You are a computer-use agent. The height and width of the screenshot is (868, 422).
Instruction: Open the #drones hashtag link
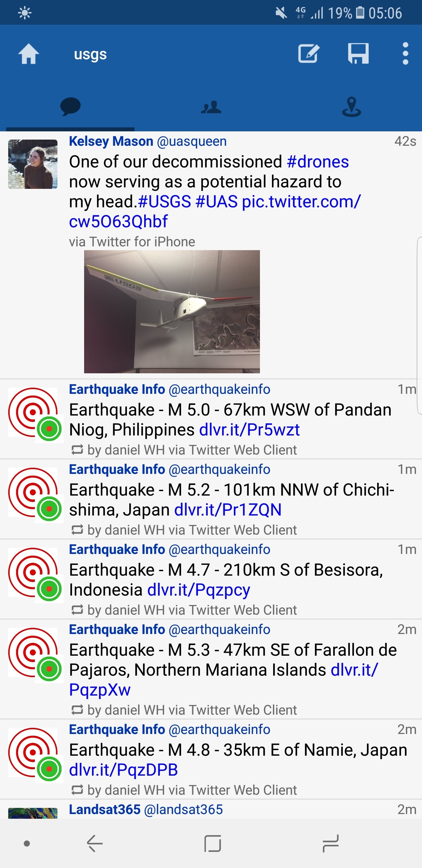click(318, 162)
